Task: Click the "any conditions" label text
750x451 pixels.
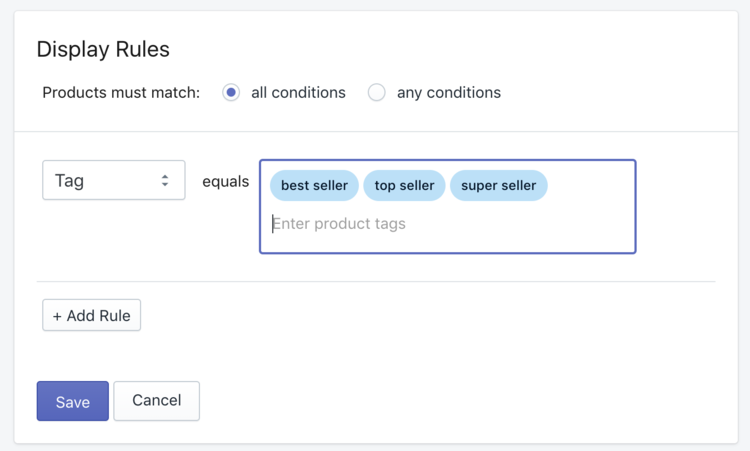Action: click(449, 93)
